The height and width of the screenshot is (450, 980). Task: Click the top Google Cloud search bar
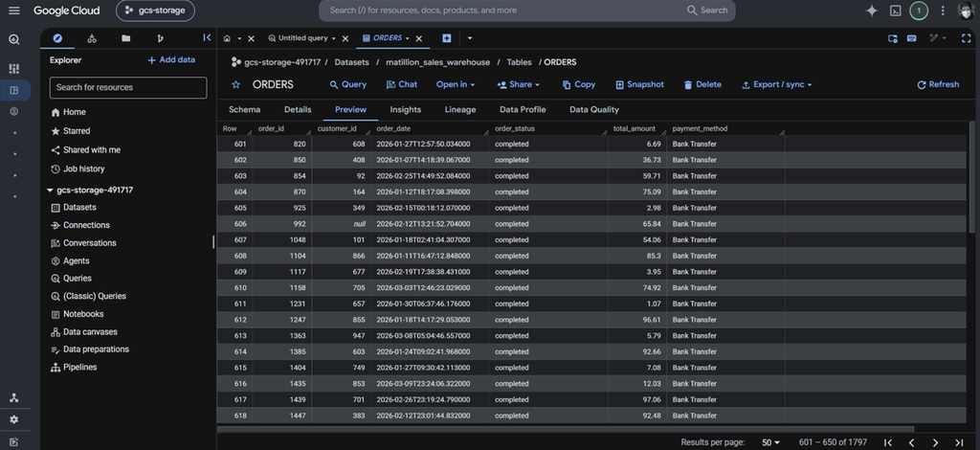point(527,11)
